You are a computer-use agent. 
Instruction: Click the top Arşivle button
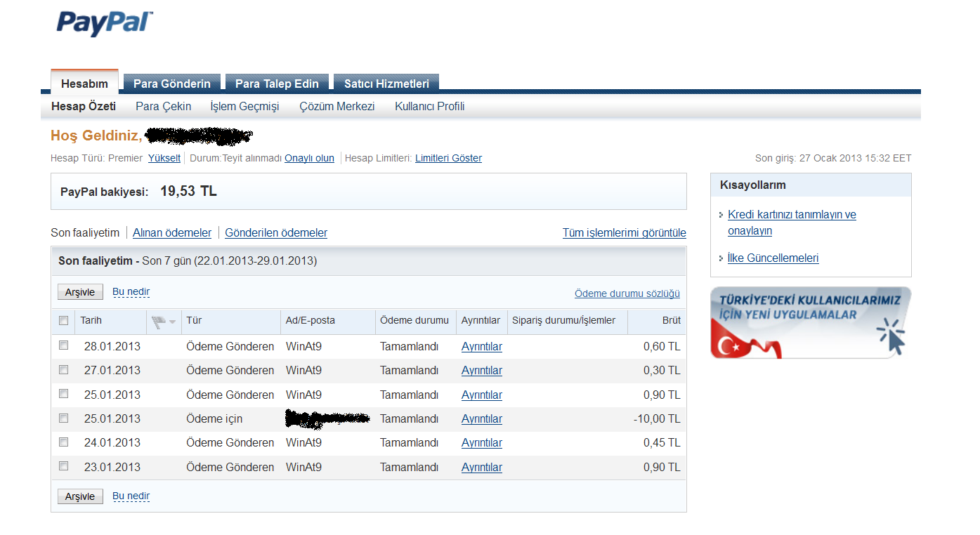(80, 292)
